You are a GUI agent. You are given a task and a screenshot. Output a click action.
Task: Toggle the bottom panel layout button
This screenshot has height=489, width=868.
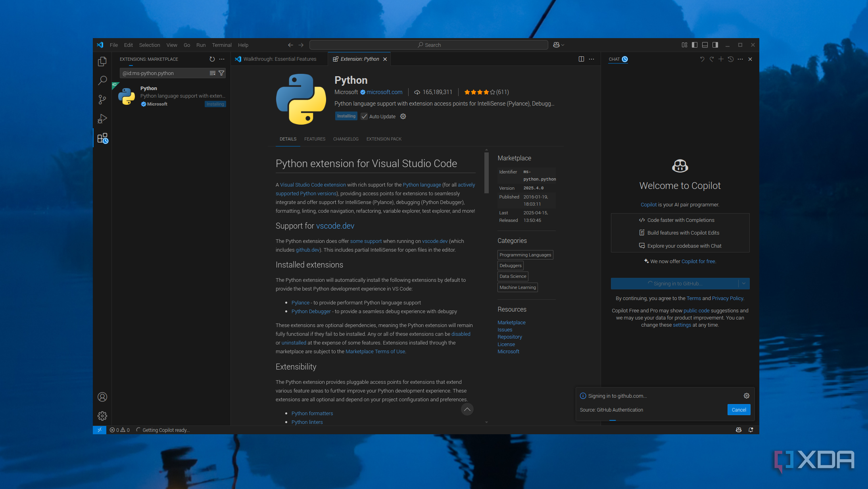tap(705, 45)
